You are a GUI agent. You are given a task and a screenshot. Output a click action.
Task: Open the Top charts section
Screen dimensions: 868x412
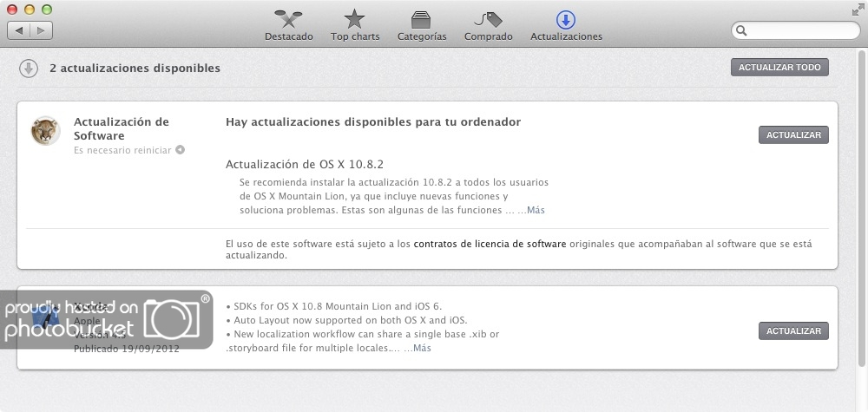coord(355,25)
